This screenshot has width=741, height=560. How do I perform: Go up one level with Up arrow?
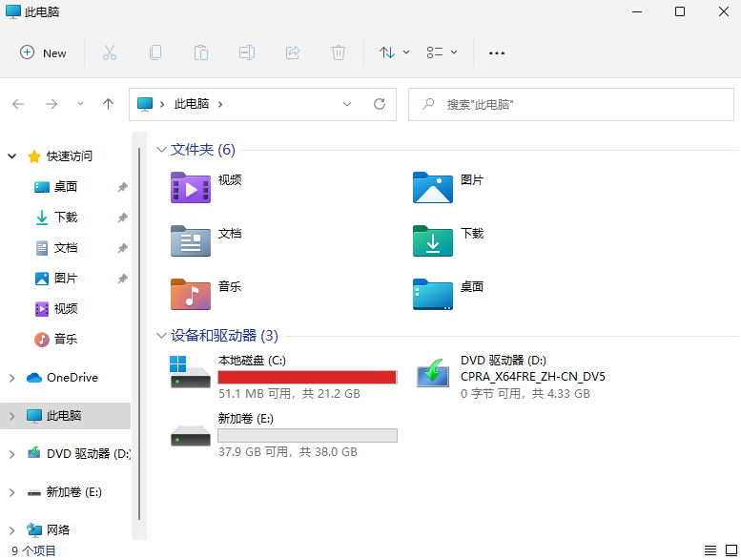tap(109, 104)
